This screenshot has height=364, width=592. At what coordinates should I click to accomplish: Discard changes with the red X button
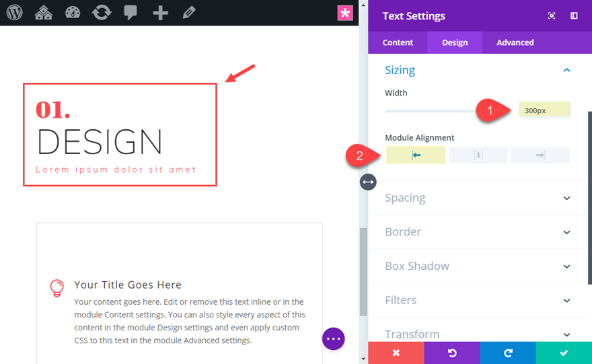[x=396, y=353]
